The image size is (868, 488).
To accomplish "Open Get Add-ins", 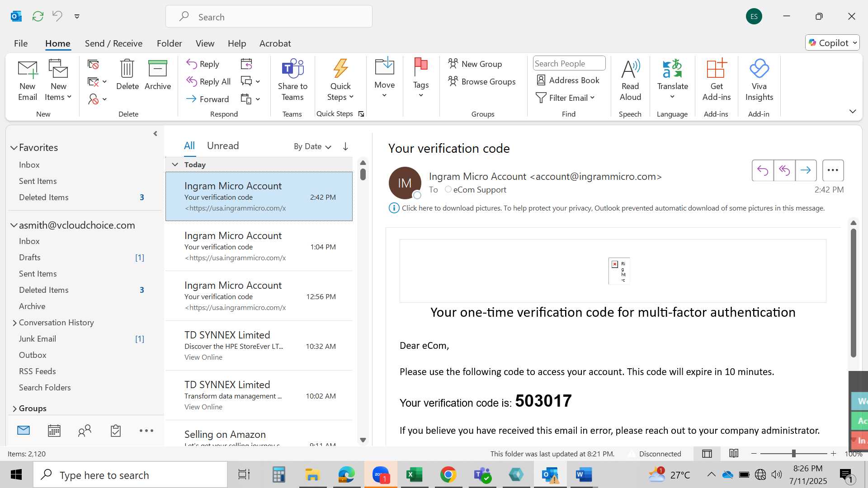I will coord(717,80).
